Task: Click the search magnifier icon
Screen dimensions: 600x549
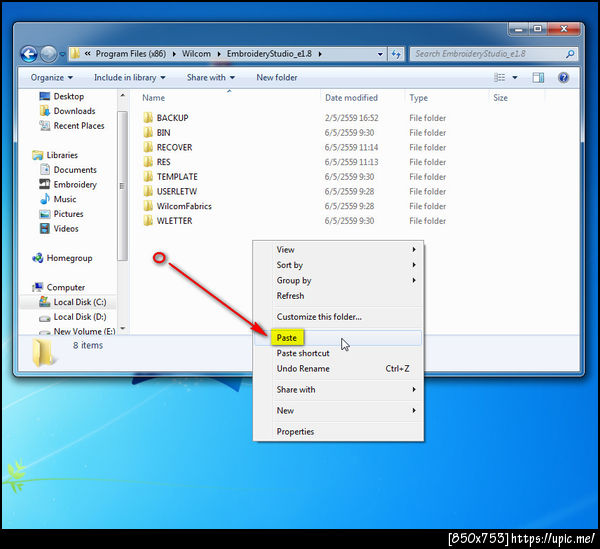Action: coord(570,54)
